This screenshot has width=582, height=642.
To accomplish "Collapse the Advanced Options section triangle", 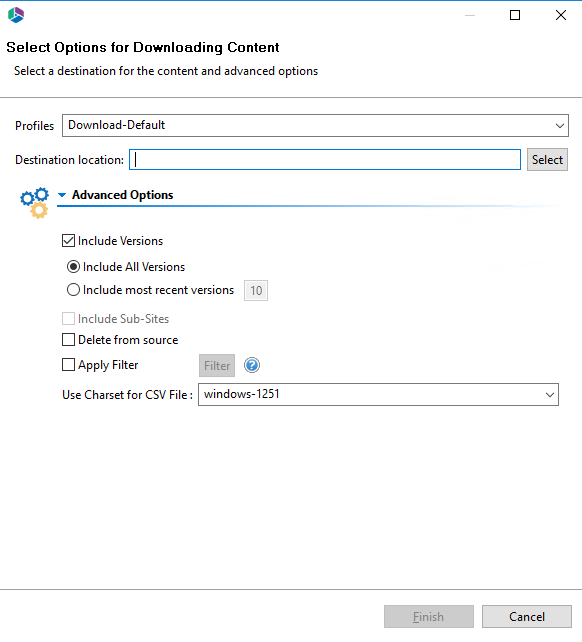I will [x=62, y=195].
